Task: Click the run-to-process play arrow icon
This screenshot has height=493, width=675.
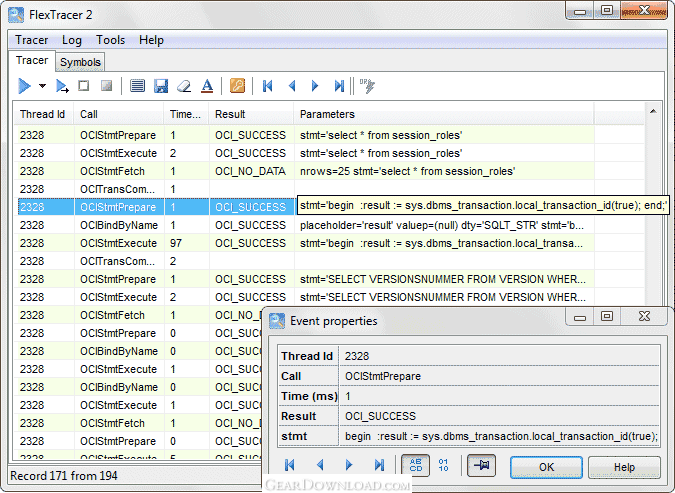Action: tap(62, 86)
